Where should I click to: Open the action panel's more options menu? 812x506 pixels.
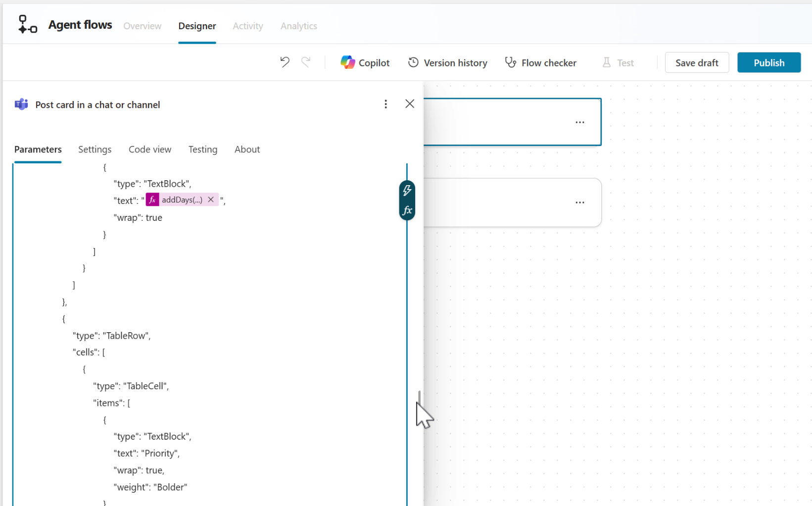[385, 104]
